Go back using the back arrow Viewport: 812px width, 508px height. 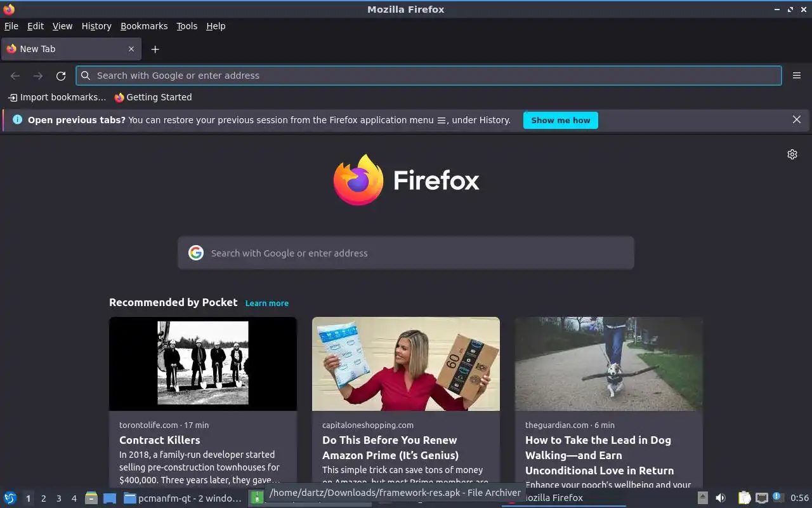[15, 76]
